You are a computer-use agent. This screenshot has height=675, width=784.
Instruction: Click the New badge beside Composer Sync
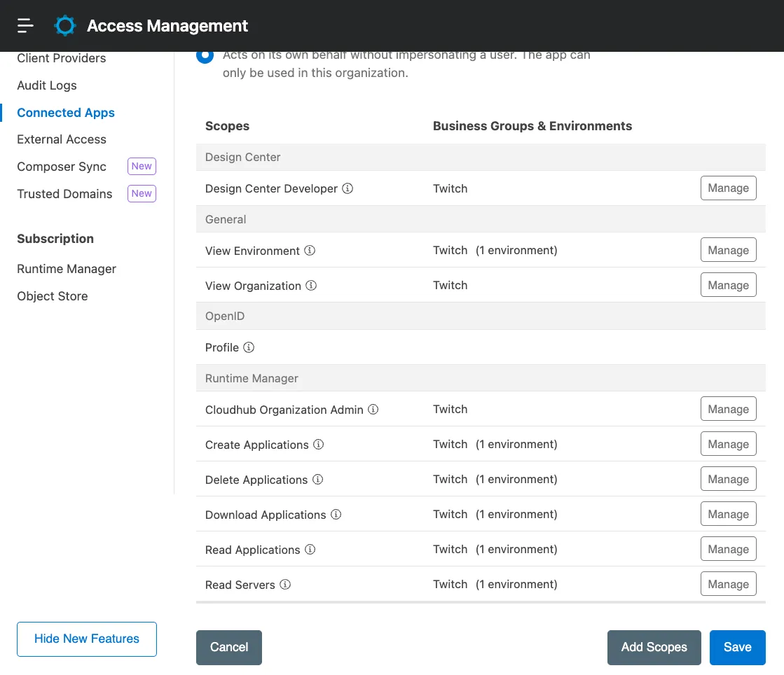pos(142,166)
